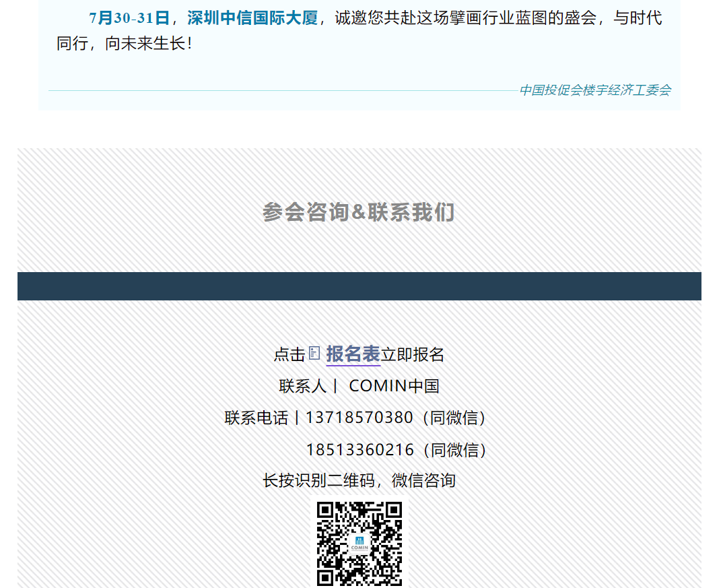Click the 联系电话 label
Viewport: 721px width, 588px height.
click(x=256, y=418)
